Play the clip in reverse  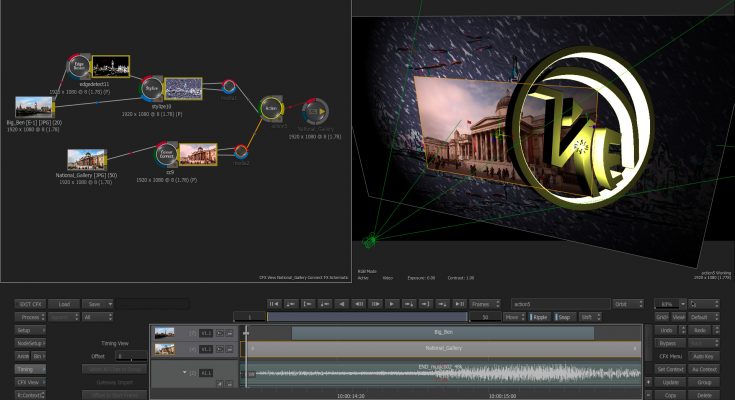click(341, 304)
